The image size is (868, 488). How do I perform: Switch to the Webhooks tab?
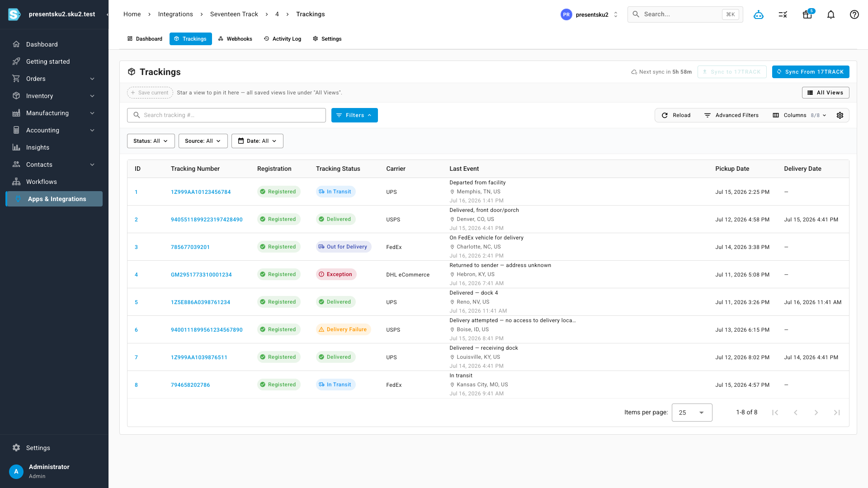point(235,39)
